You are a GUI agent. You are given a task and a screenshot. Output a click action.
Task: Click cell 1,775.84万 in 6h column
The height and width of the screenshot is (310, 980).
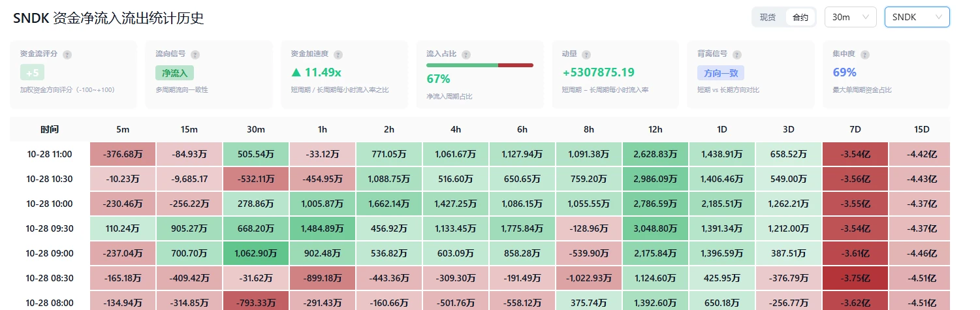[x=522, y=228]
